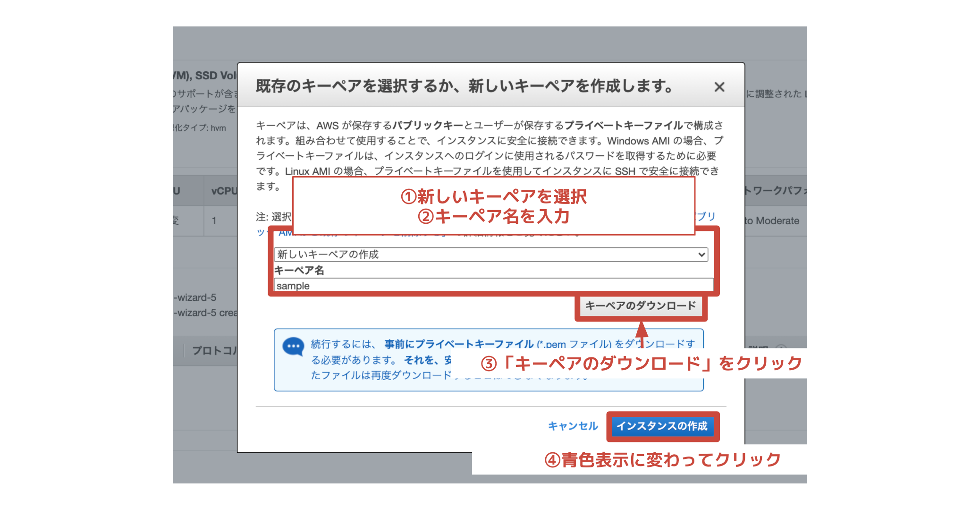
Task: Click into the sample key pair name field
Action: [493, 286]
